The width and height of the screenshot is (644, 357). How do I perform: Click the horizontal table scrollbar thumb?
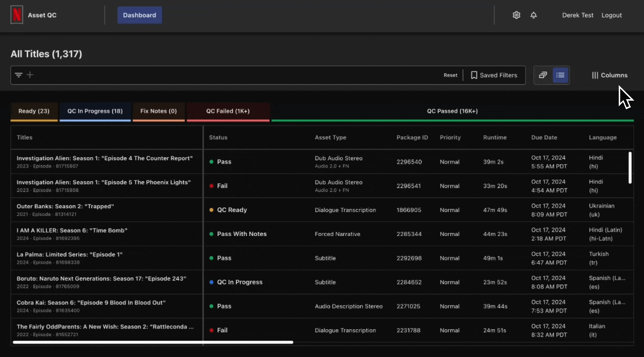coord(153,342)
